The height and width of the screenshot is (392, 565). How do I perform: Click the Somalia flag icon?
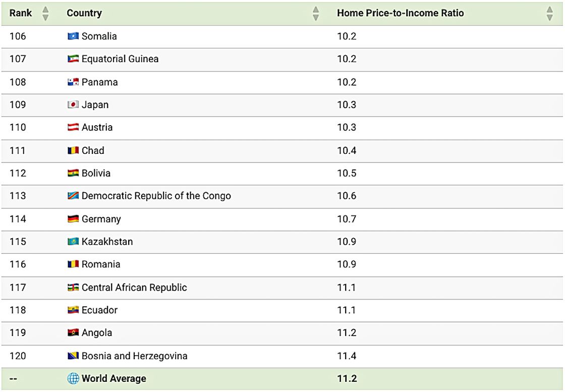coord(73,36)
